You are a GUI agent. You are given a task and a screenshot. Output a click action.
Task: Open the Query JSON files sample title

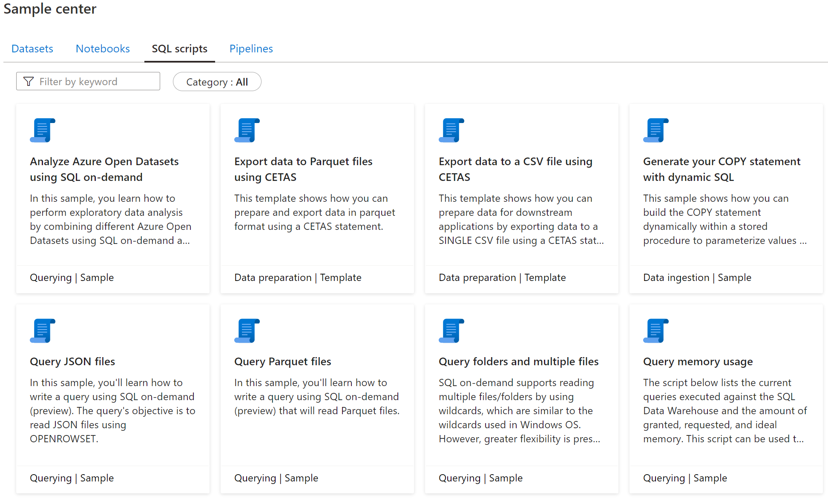point(72,361)
